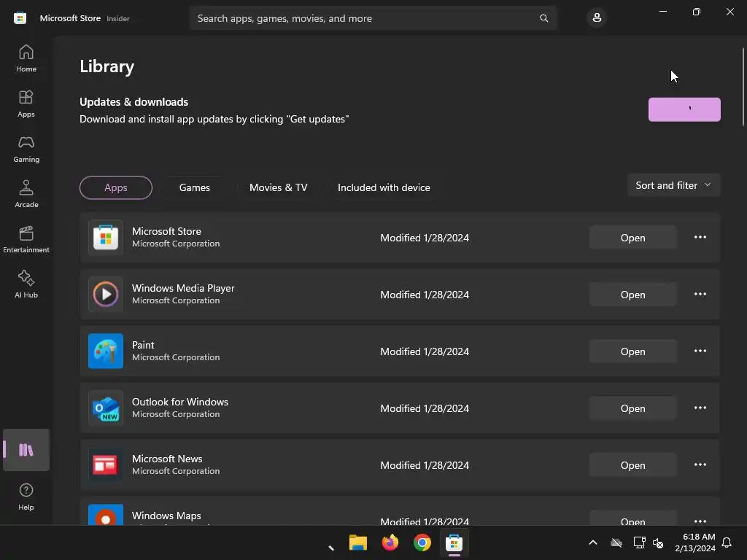Open the Gaming section
Viewport: 747px width, 560px height.
tap(26, 149)
